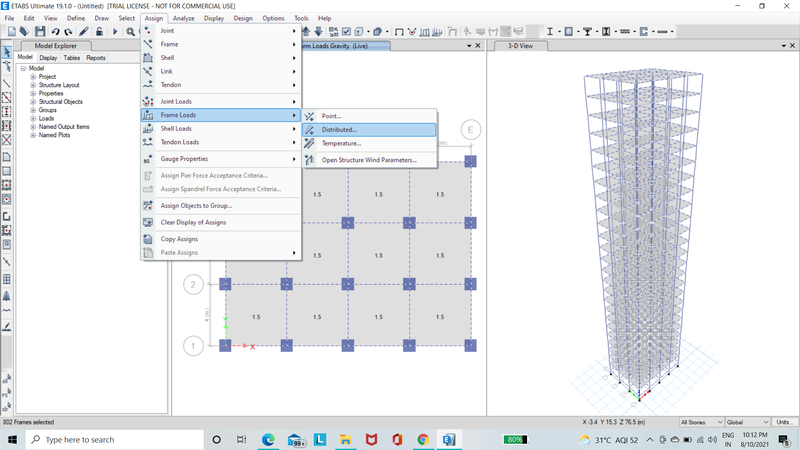Screen dimensions: 800x450
Task: Click the Run Analysis play icon
Action: pos(115,32)
